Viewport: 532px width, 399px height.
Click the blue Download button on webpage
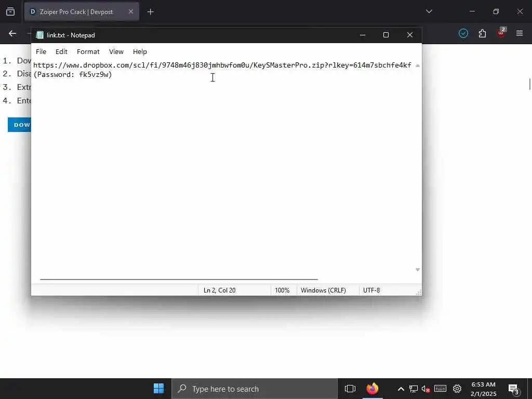(x=19, y=125)
